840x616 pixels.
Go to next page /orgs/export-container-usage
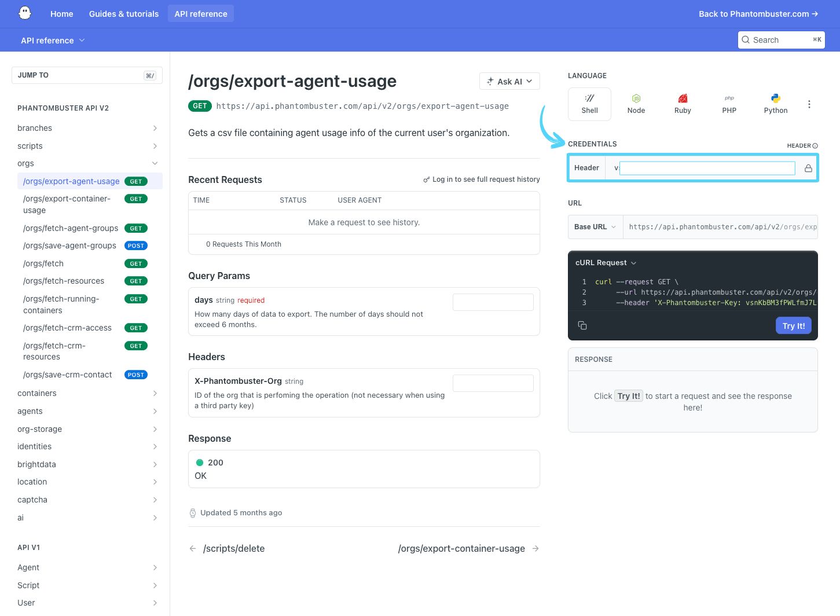pos(468,548)
